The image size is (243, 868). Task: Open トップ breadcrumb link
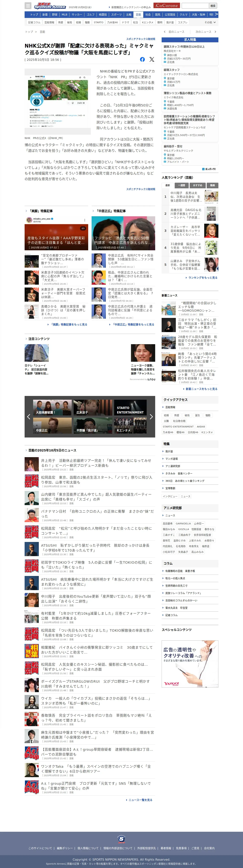click(x=29, y=32)
